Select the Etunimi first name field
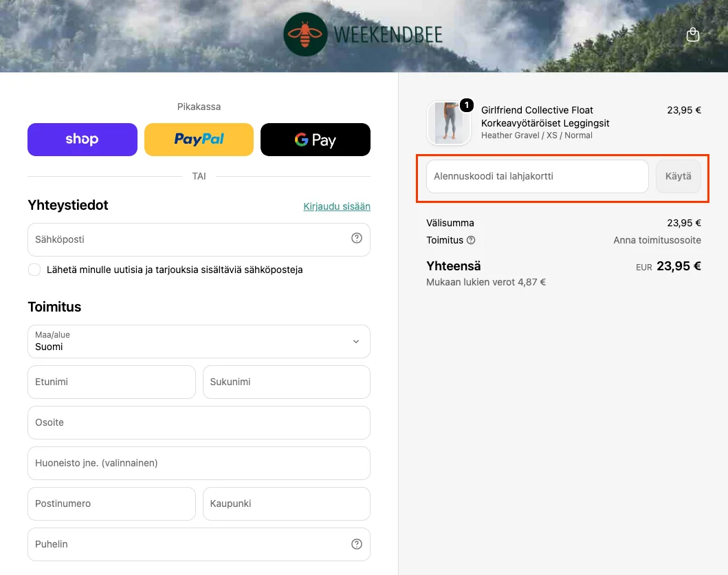728x575 pixels. [x=111, y=382]
